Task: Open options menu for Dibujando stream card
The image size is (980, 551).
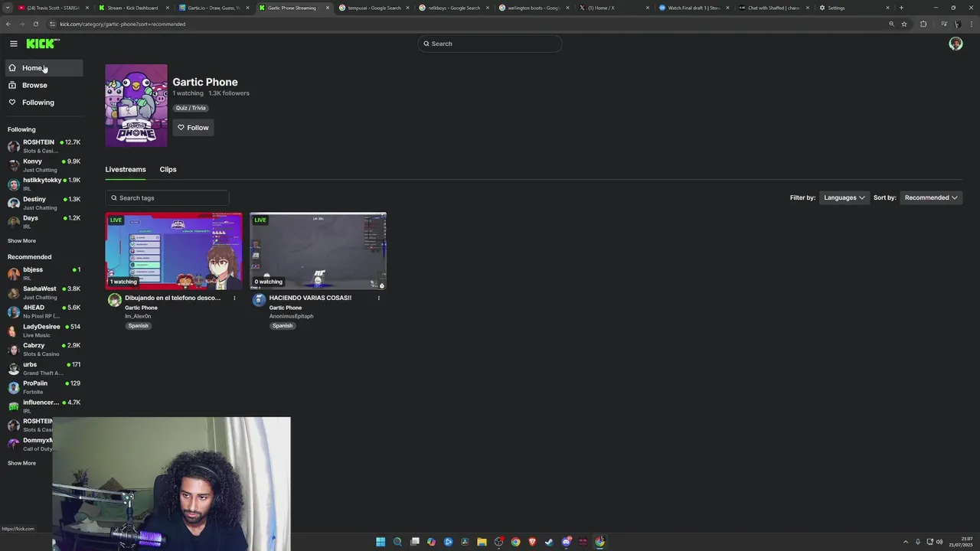Action: point(234,298)
